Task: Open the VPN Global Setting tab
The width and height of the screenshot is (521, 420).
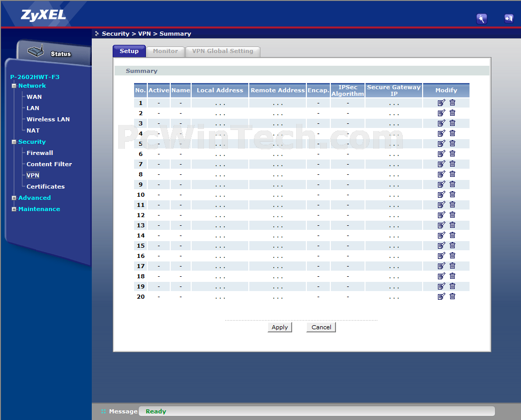Action: pyautogui.click(x=222, y=51)
